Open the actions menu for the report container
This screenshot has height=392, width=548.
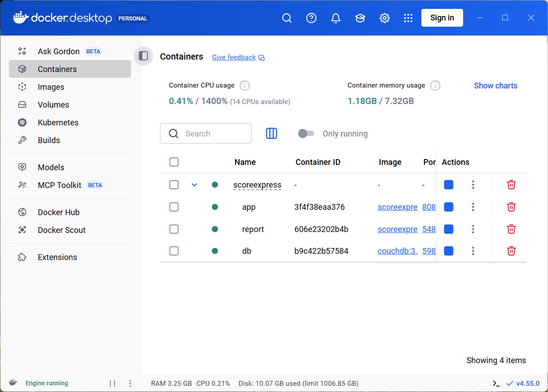point(473,229)
